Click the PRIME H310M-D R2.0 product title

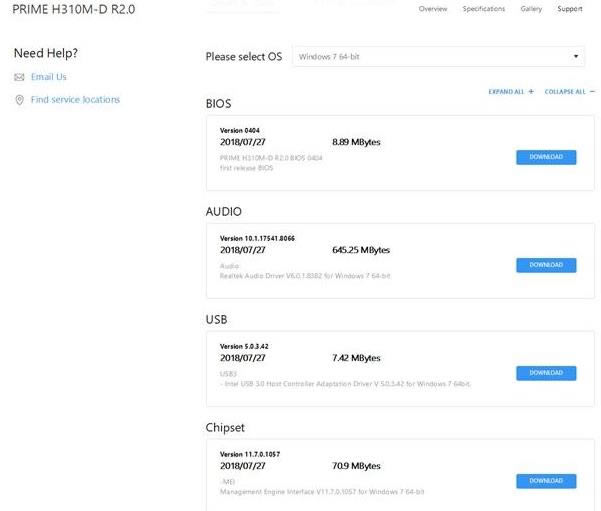(x=74, y=8)
